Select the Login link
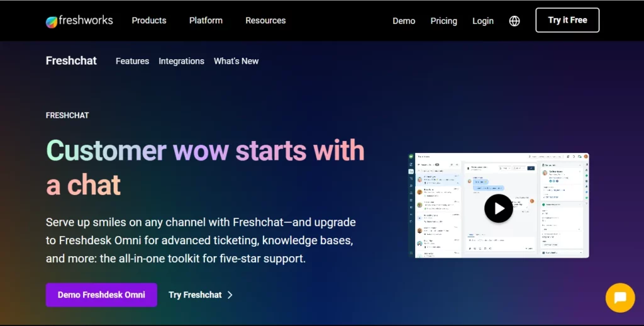Screen dimensions: 644x326 (x=483, y=21)
